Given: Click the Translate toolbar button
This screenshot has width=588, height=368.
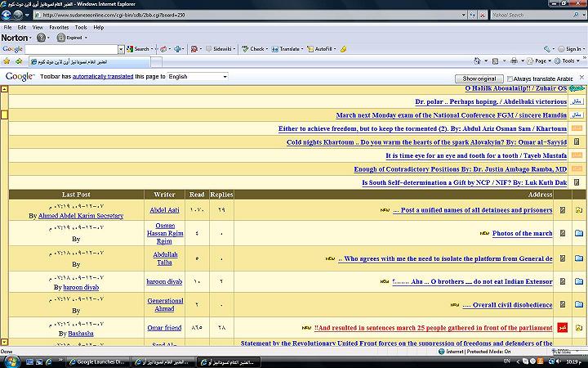Looking at the screenshot, I should 286,49.
